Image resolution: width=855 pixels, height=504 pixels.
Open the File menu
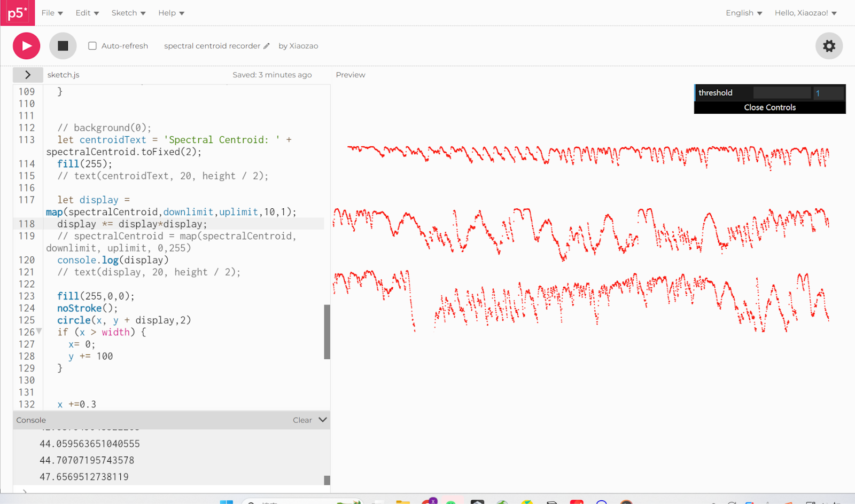[x=52, y=13]
